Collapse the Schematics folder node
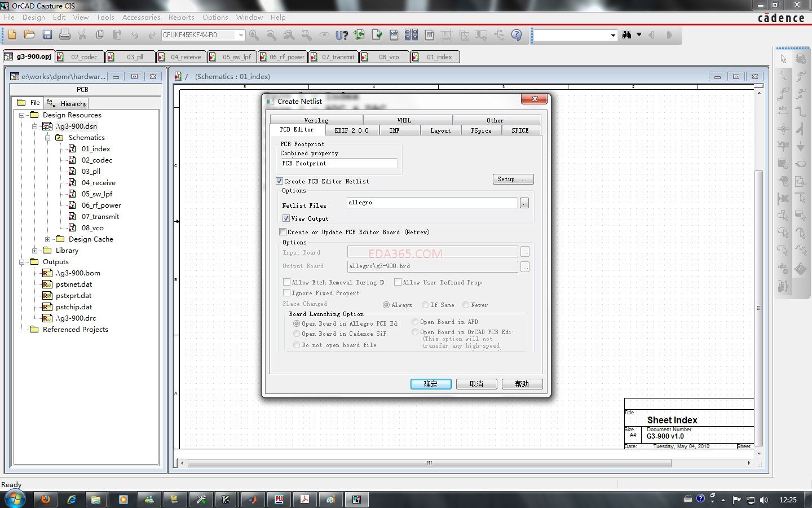 (x=48, y=138)
